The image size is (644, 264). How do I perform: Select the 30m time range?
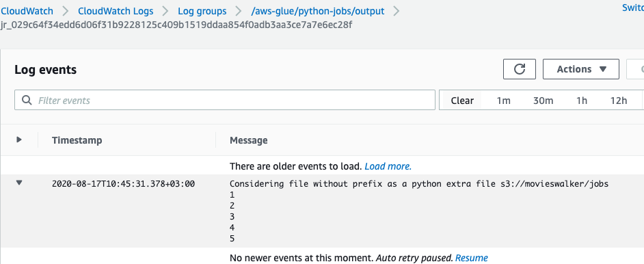click(x=543, y=101)
